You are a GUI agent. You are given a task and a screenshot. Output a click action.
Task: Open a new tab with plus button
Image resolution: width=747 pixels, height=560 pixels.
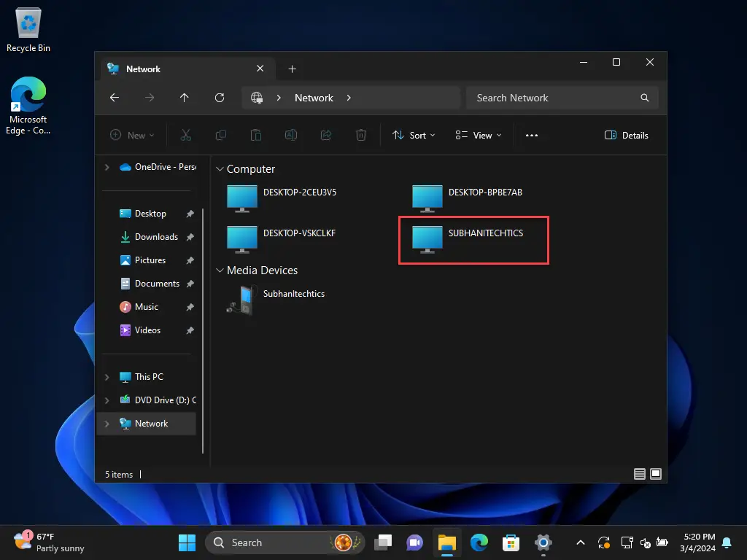(x=292, y=69)
